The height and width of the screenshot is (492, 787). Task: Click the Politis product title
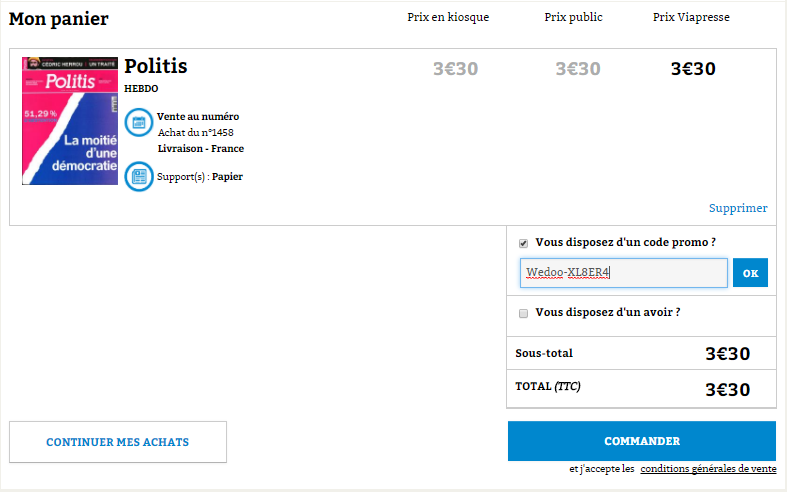coord(156,66)
